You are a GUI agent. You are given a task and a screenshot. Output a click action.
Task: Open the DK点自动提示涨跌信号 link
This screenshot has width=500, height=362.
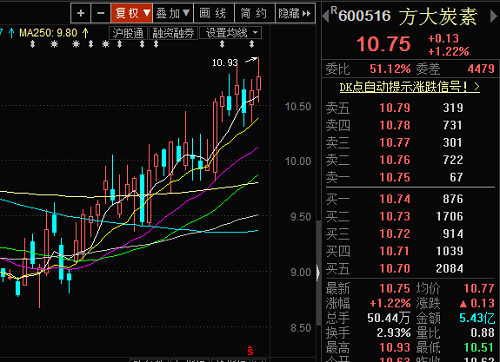pyautogui.click(x=410, y=87)
